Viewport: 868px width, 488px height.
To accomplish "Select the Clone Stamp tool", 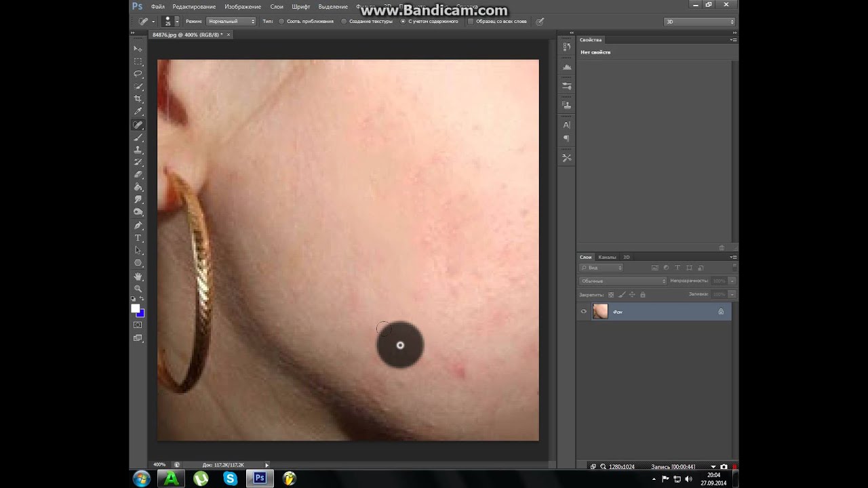I will point(138,150).
